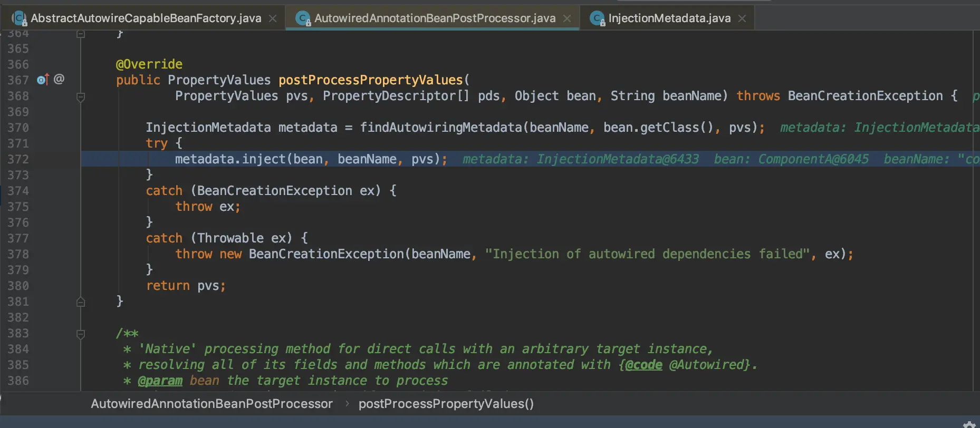This screenshot has height=428, width=980.
Task: Click the metadata.inject call on line 372
Action: point(230,159)
